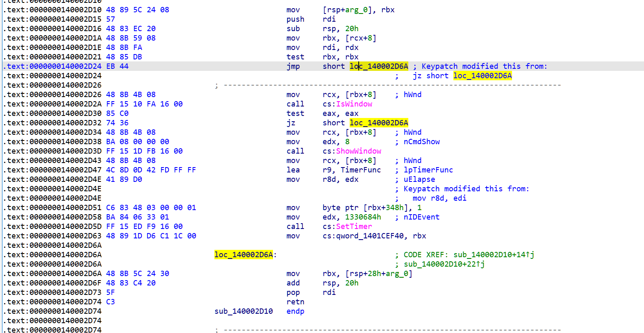This screenshot has height=333, width=644.
Task: Click the nCmdShow comment
Action: [421, 142]
